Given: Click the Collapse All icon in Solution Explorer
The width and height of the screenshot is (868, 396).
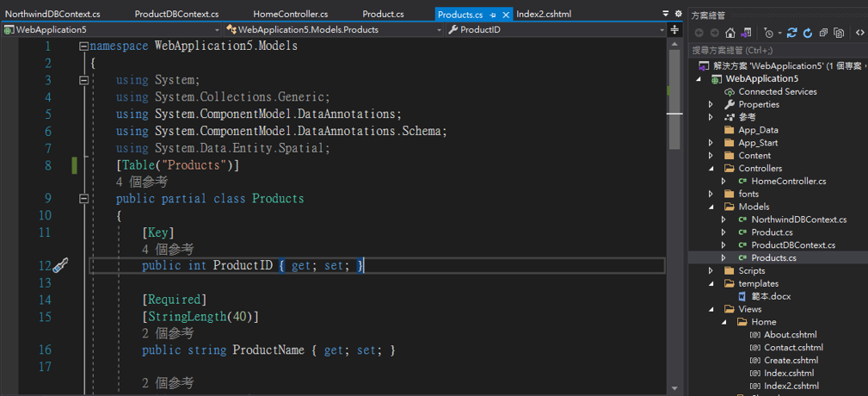Looking at the screenshot, I should coord(823,33).
